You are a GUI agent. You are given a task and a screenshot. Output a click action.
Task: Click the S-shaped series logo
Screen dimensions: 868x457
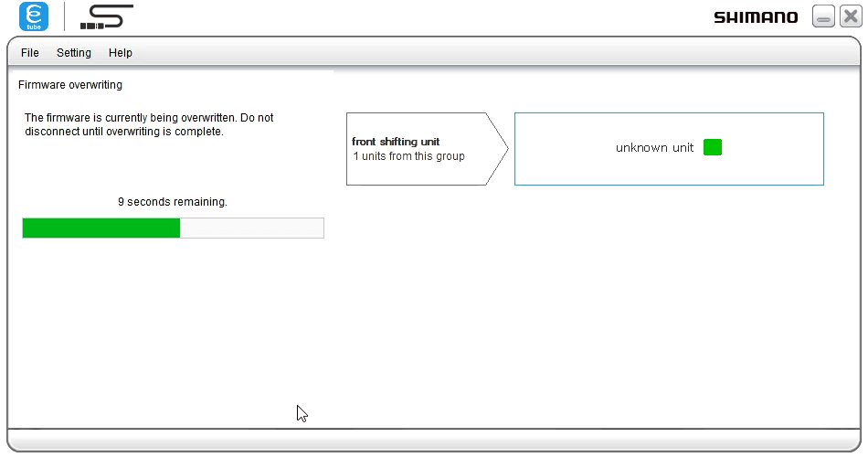tap(106, 16)
